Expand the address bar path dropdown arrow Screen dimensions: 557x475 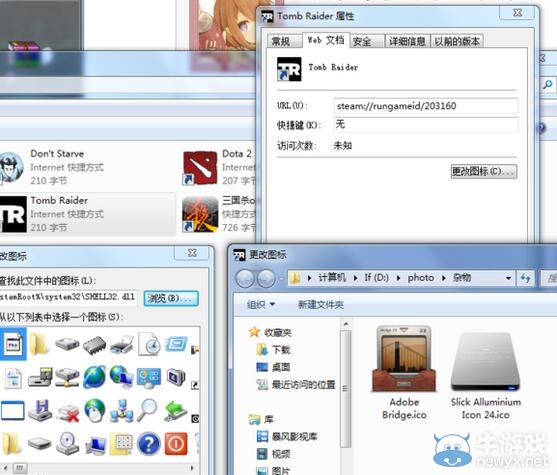508,278
